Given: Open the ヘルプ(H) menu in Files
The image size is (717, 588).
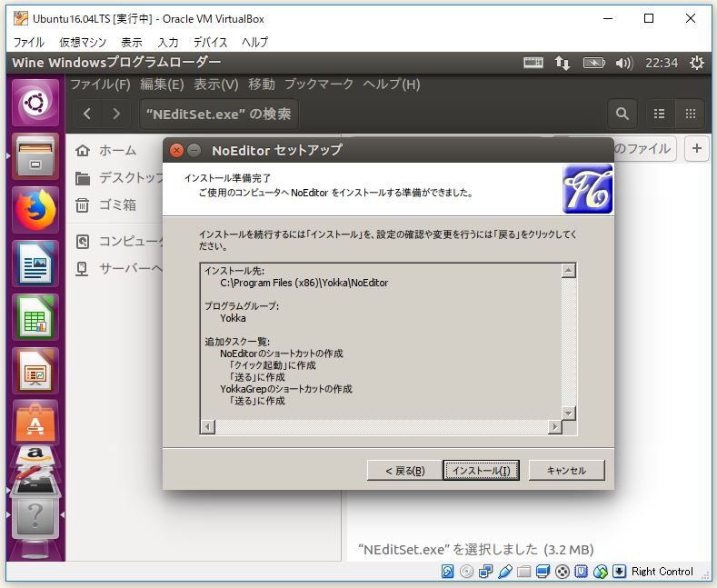Looking at the screenshot, I should point(392,85).
